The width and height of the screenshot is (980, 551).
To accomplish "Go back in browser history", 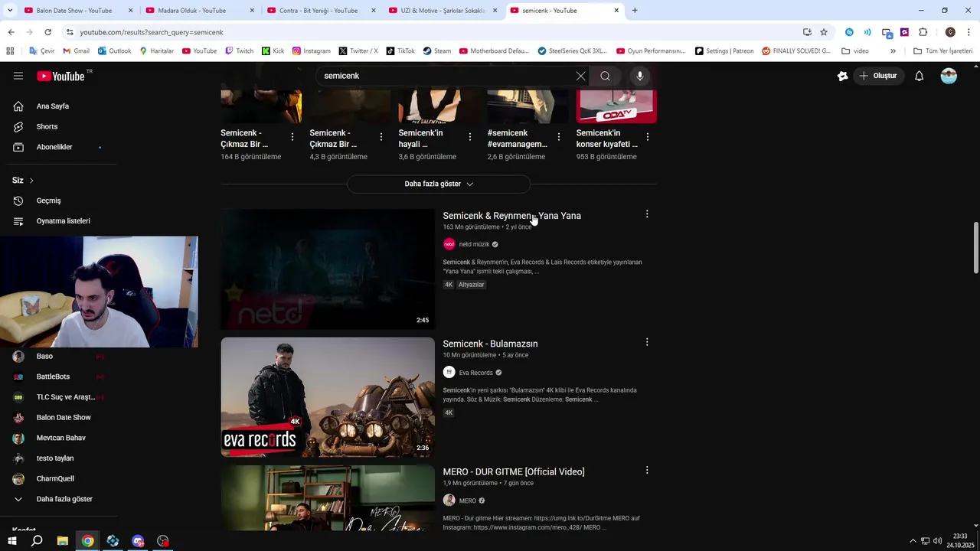I will 11,32.
